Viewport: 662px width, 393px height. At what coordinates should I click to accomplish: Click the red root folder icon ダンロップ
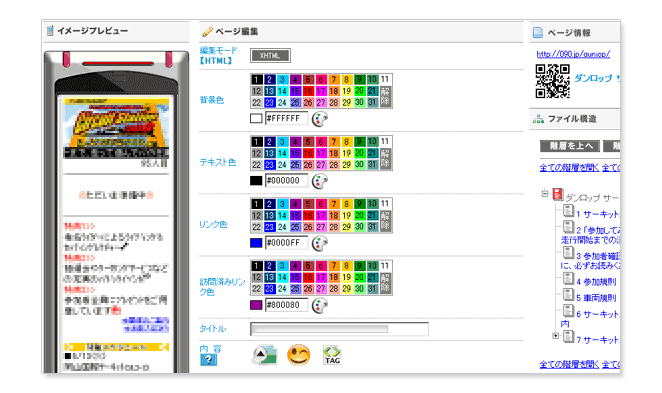coord(558,194)
